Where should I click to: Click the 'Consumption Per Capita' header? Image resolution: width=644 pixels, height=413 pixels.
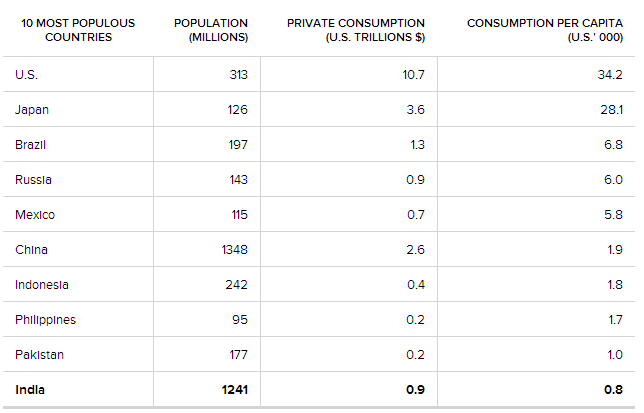coord(545,30)
